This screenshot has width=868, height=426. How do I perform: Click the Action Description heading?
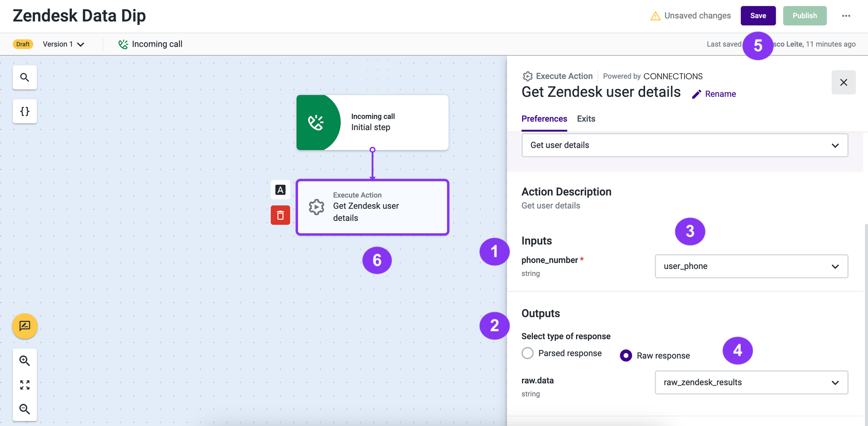pyautogui.click(x=566, y=192)
